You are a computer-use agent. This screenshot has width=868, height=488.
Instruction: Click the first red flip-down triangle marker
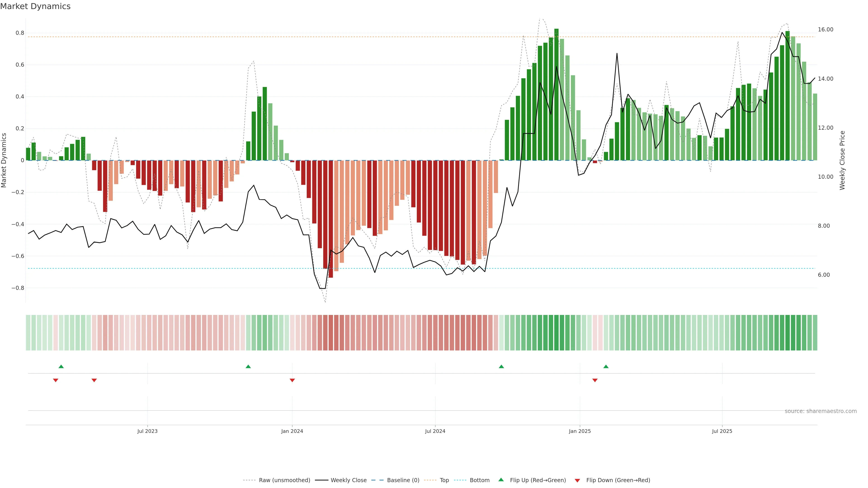pyautogui.click(x=56, y=380)
